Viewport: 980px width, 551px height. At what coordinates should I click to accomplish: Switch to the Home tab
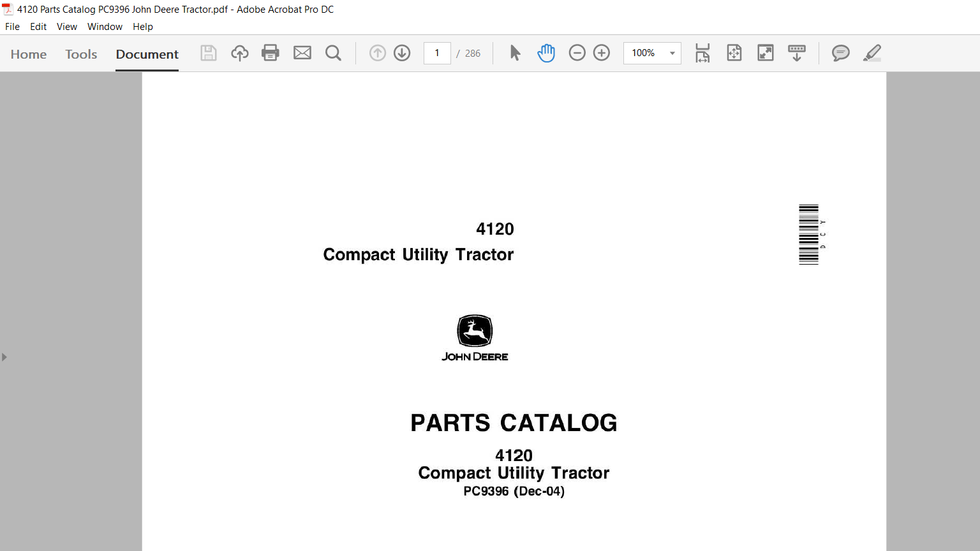pyautogui.click(x=29, y=54)
